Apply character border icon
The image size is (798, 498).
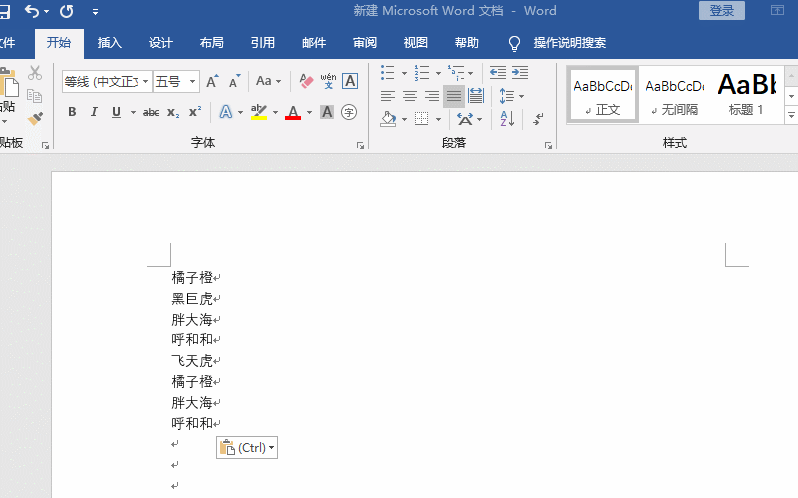coord(350,81)
